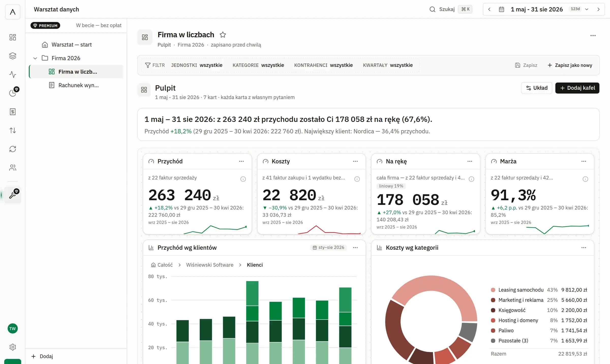Star the Firma w liczbach dashboard
This screenshot has height=364, width=610.
point(223,35)
